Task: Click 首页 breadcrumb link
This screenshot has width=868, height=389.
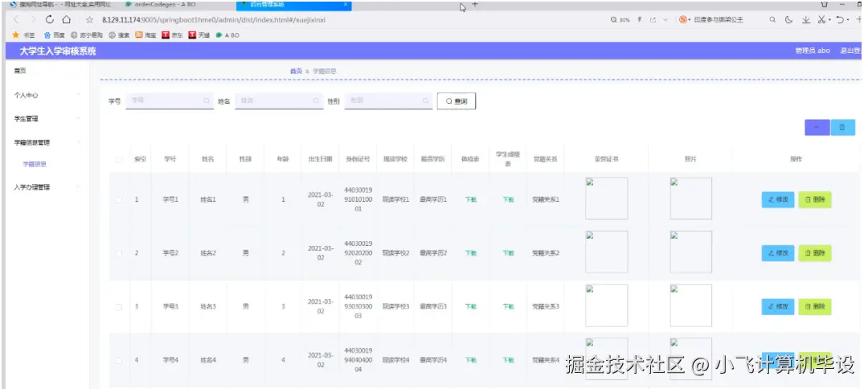Action: (x=296, y=72)
